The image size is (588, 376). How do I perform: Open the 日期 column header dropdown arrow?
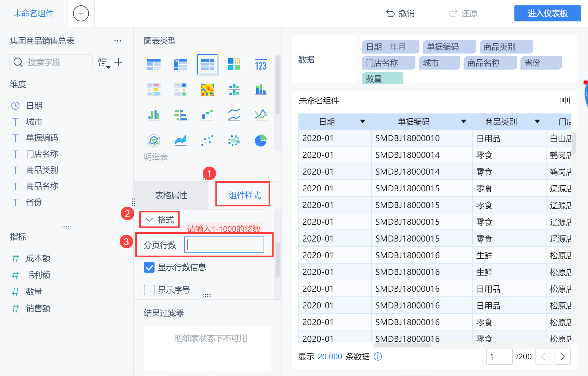click(x=363, y=121)
